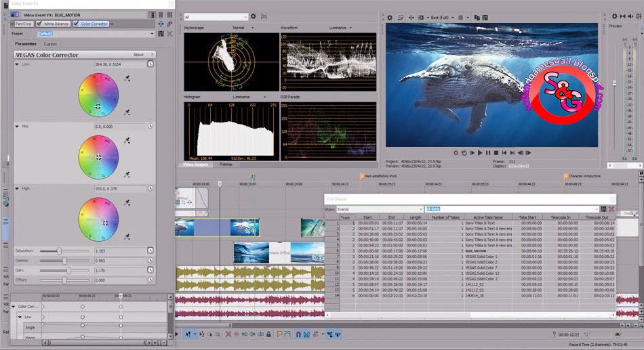This screenshot has height=350, width=644.
Task: Adjust the Gamma slider
Action: pyautogui.click(x=64, y=261)
